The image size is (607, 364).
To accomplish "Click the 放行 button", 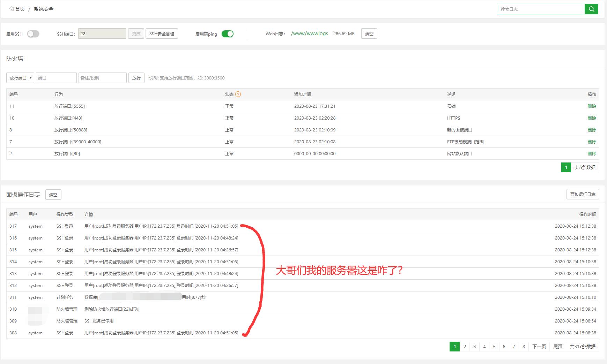I will [x=136, y=78].
